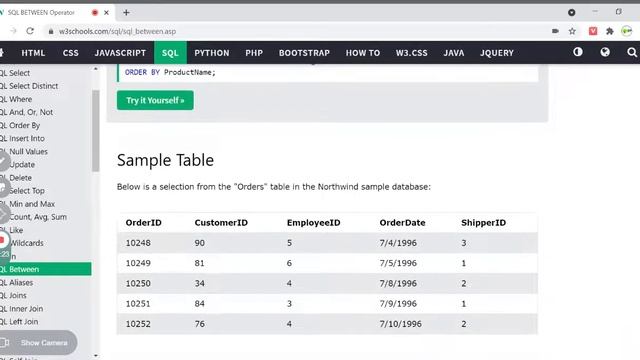Toggle dark mode contrast icon
This screenshot has width=640, height=360.
578,52
